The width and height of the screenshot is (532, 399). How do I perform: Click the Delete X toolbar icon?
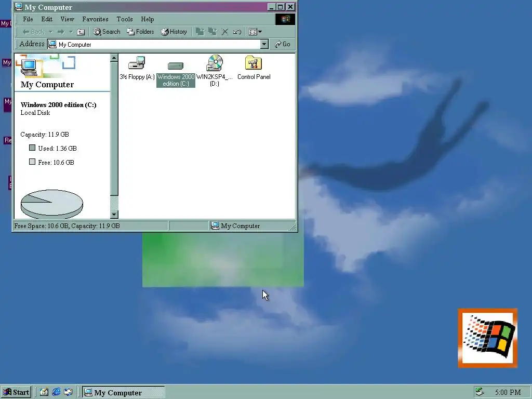tap(224, 32)
